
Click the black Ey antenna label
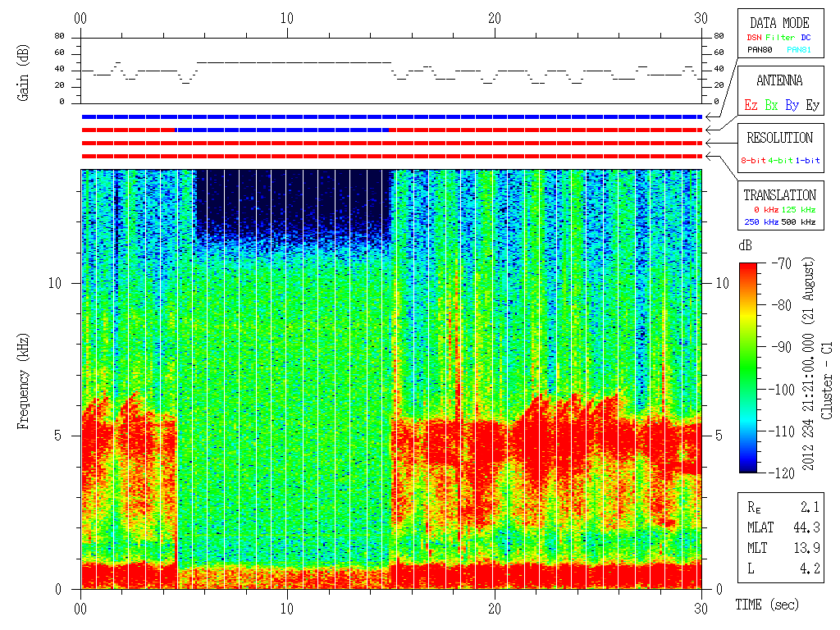pos(812,105)
